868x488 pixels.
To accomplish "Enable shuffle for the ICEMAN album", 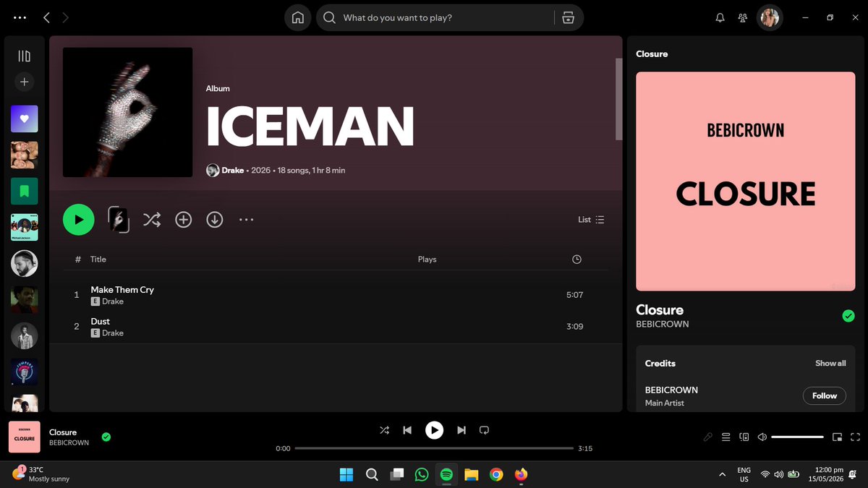I will click(151, 220).
